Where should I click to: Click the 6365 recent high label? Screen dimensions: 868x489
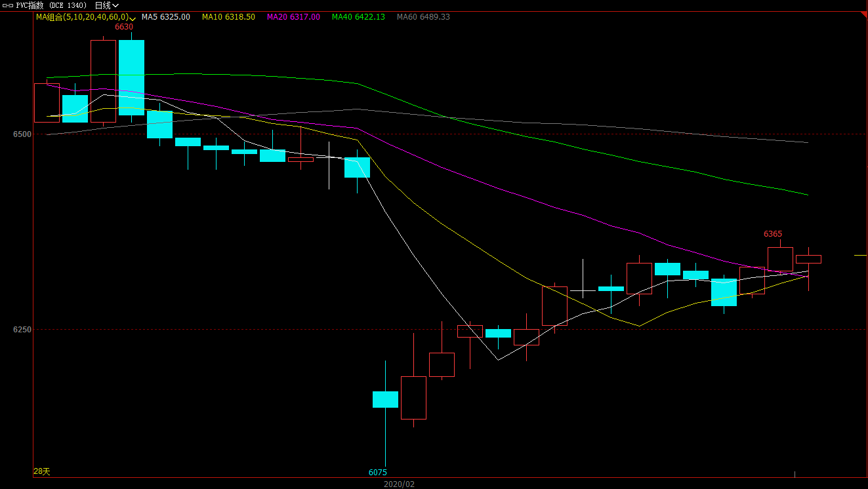tap(773, 234)
